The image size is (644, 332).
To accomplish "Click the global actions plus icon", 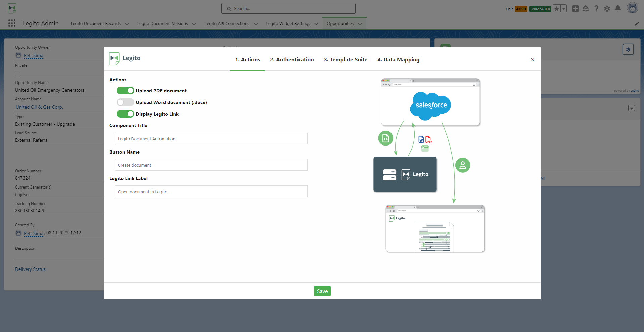I will pyautogui.click(x=576, y=9).
